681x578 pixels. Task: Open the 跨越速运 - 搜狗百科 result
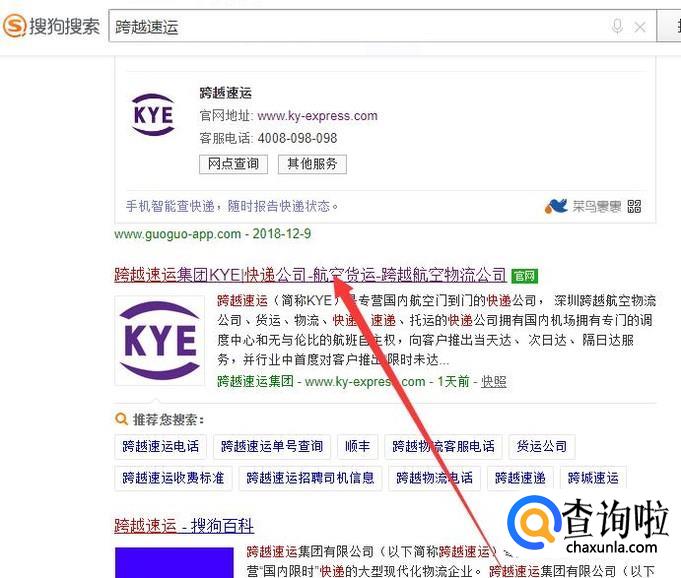pyautogui.click(x=184, y=526)
